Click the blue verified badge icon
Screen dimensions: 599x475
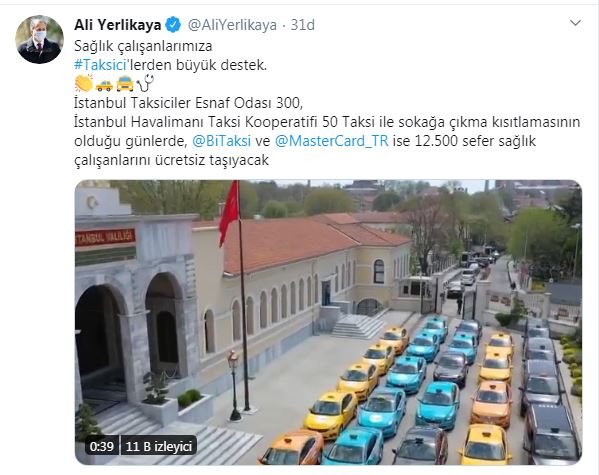pos(173,25)
